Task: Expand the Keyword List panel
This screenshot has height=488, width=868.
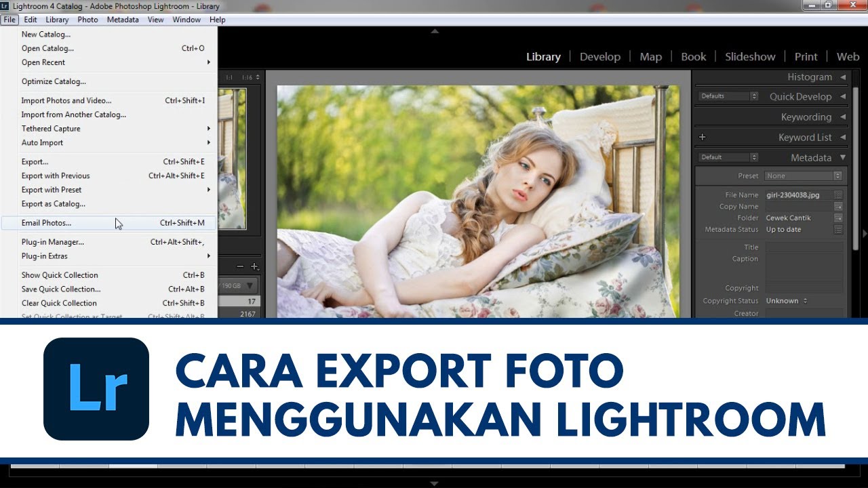Action: [x=843, y=138]
